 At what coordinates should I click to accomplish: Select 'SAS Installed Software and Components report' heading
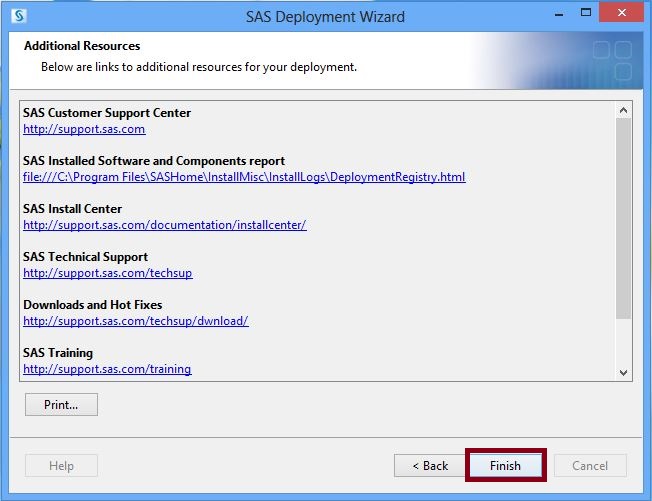pyautogui.click(x=154, y=161)
